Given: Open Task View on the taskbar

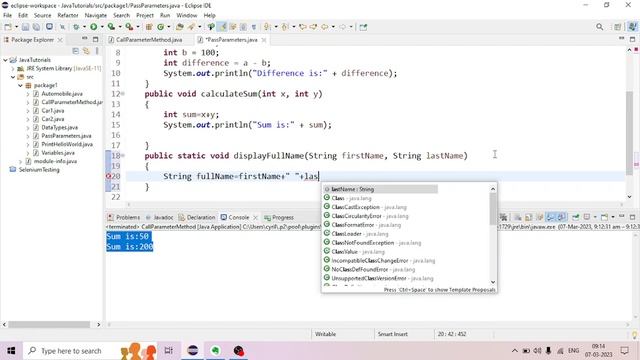Looking at the screenshot, I should [x=169, y=351].
